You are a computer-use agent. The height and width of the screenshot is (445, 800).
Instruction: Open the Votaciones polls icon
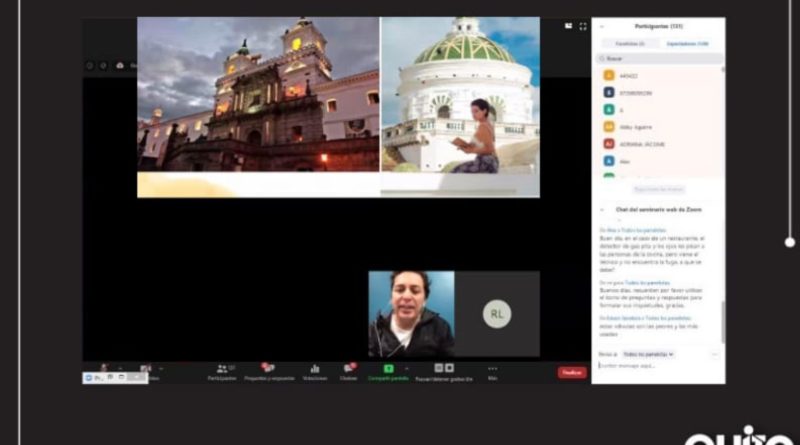click(x=314, y=369)
